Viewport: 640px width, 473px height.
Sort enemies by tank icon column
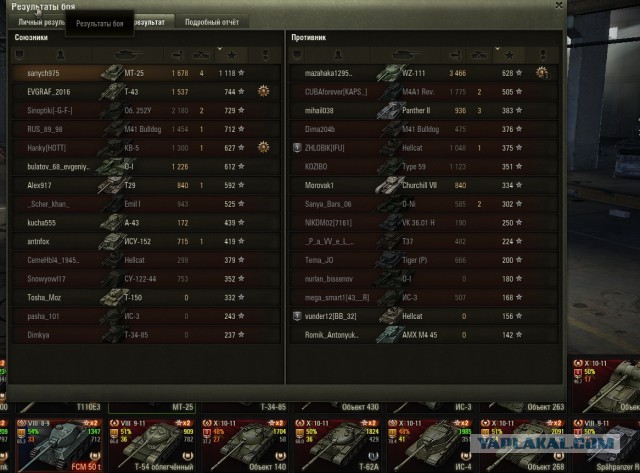coord(405,54)
